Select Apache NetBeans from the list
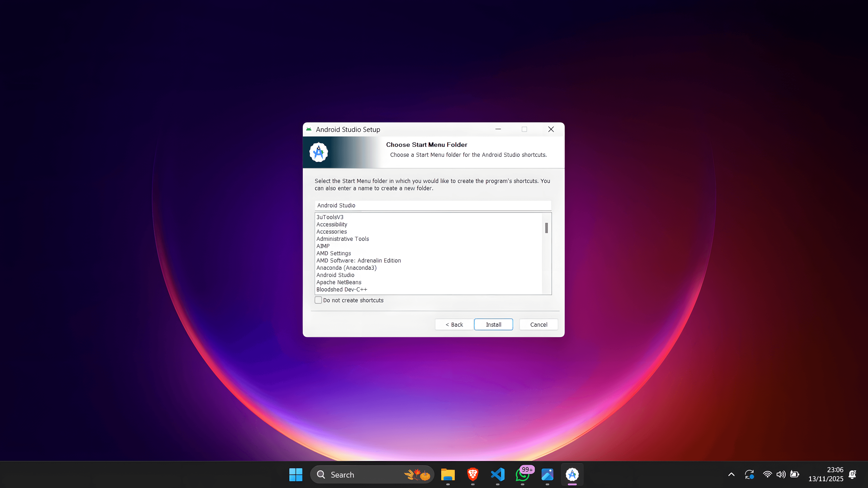This screenshot has height=488, width=868. (x=339, y=282)
